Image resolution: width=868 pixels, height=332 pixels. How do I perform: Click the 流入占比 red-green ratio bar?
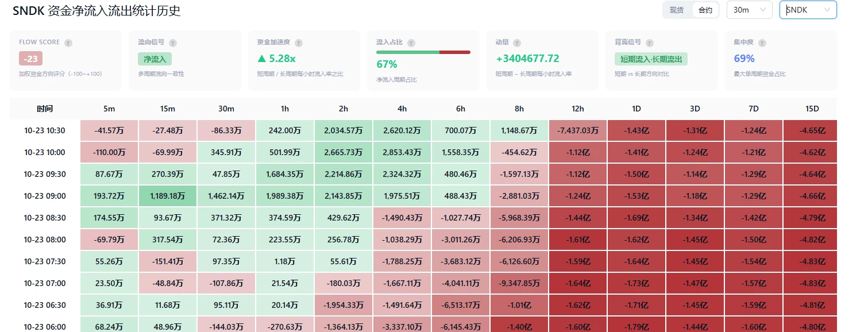tap(423, 52)
